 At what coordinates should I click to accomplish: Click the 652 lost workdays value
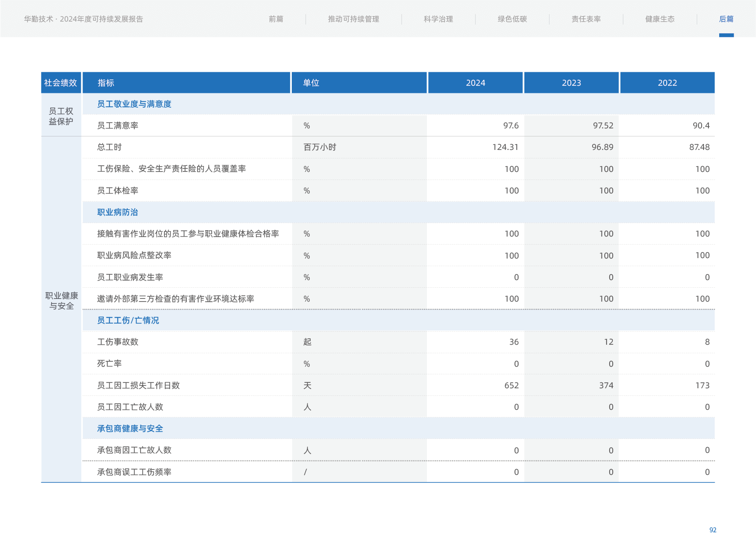coord(511,386)
